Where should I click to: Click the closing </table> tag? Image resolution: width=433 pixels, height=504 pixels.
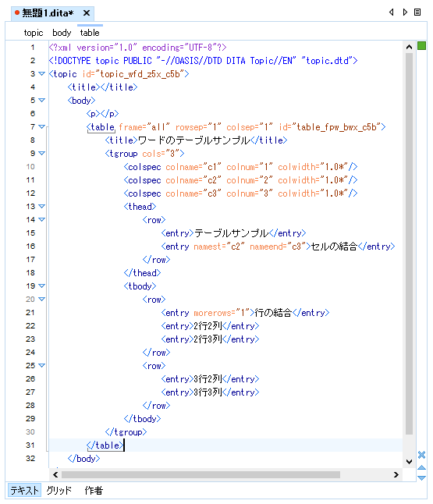click(105, 445)
